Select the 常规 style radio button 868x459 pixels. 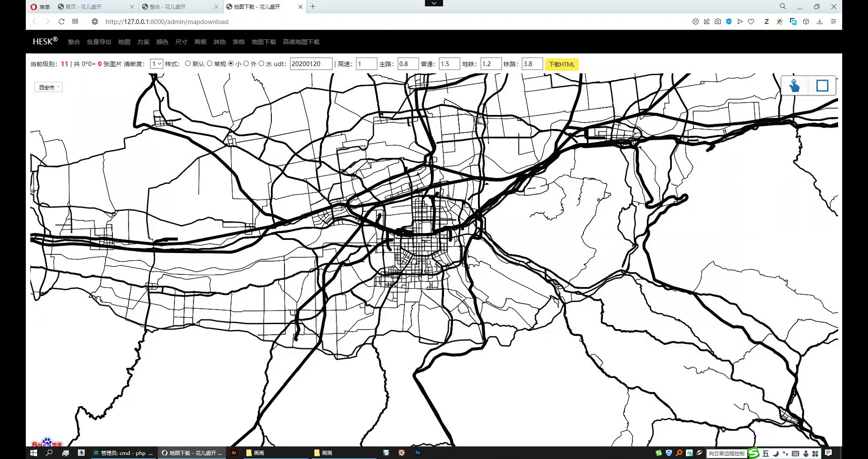[x=209, y=64]
